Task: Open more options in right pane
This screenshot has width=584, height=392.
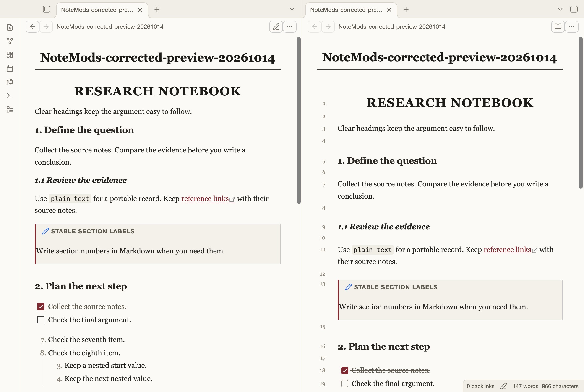Action: pos(571,26)
